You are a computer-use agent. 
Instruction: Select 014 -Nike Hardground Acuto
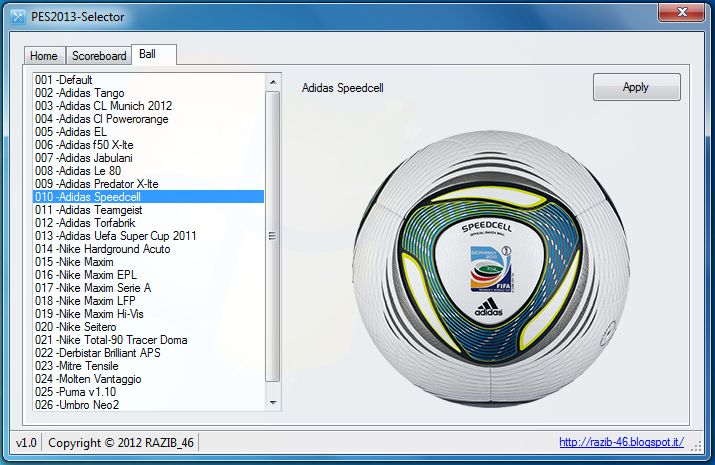(102, 249)
